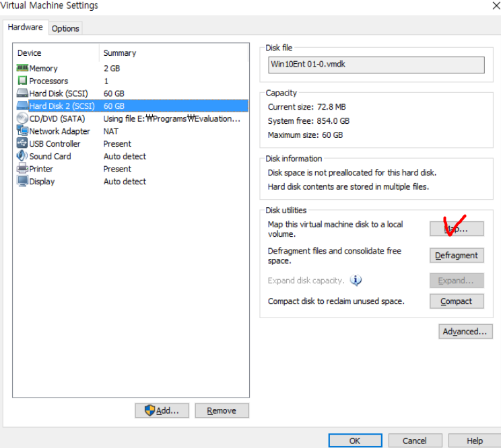Click the CD/DVD (SATA) disc icon
The width and height of the screenshot is (501, 448).
22,118
